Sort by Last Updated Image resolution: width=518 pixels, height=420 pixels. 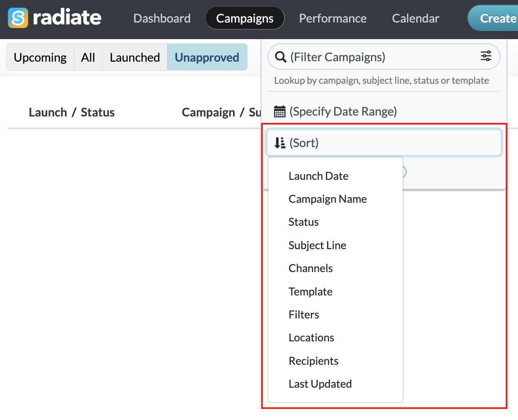click(320, 384)
